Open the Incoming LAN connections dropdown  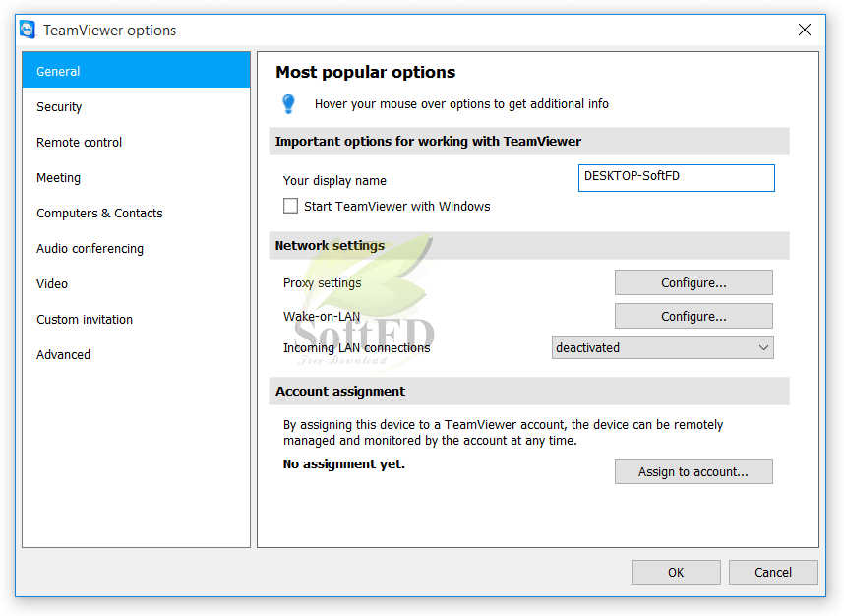click(x=663, y=347)
